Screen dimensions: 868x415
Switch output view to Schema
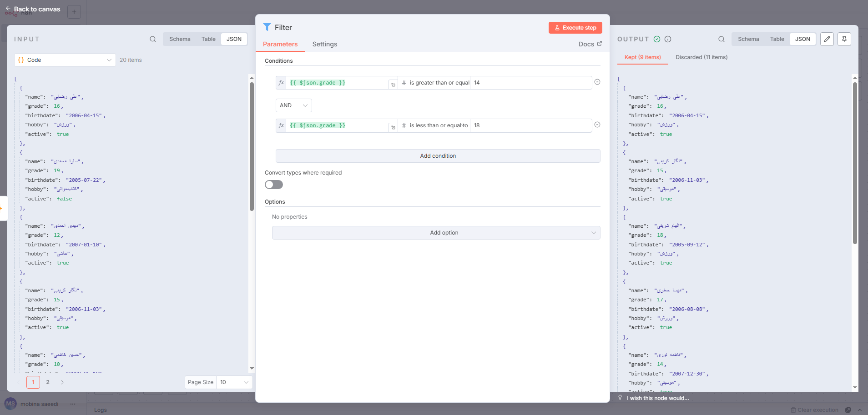click(x=748, y=39)
